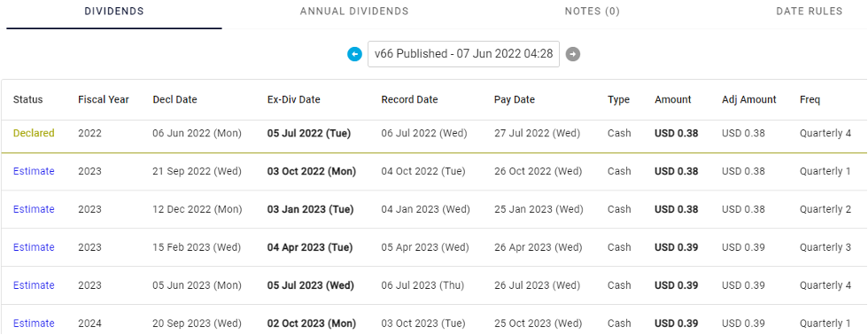
Task: Open the Estimate link for 03 Oct 2022
Action: pyautogui.click(x=34, y=171)
